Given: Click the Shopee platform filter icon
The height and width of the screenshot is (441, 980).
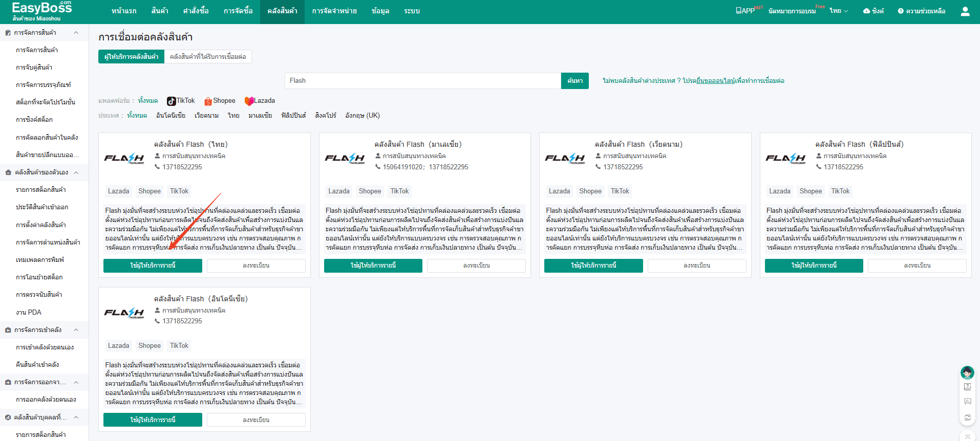Looking at the screenshot, I should 208,101.
